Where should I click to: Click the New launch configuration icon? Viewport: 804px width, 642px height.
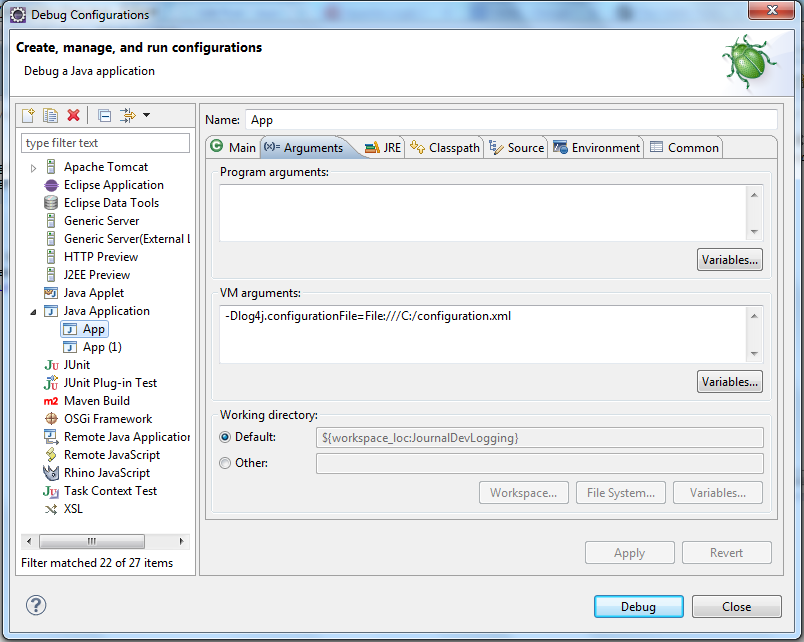pyautogui.click(x=29, y=115)
